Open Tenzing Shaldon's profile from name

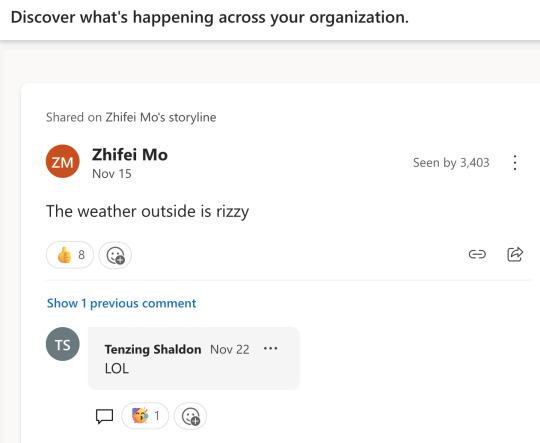153,349
